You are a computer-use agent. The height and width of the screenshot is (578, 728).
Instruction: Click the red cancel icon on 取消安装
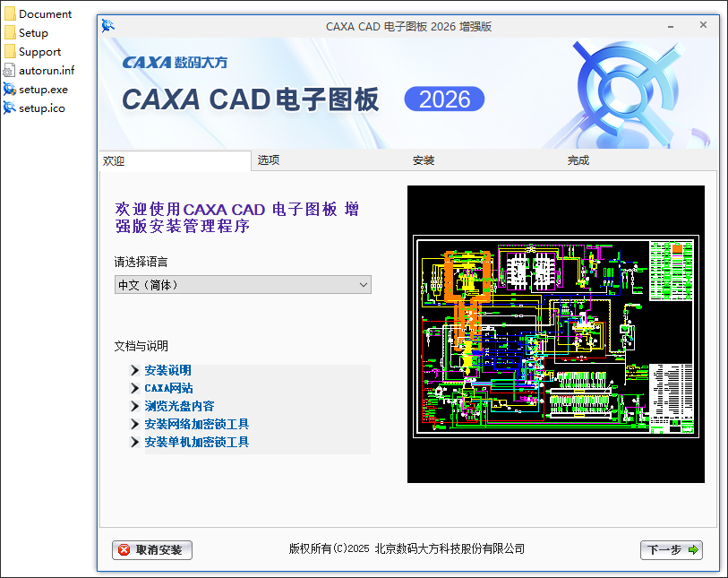[122, 550]
